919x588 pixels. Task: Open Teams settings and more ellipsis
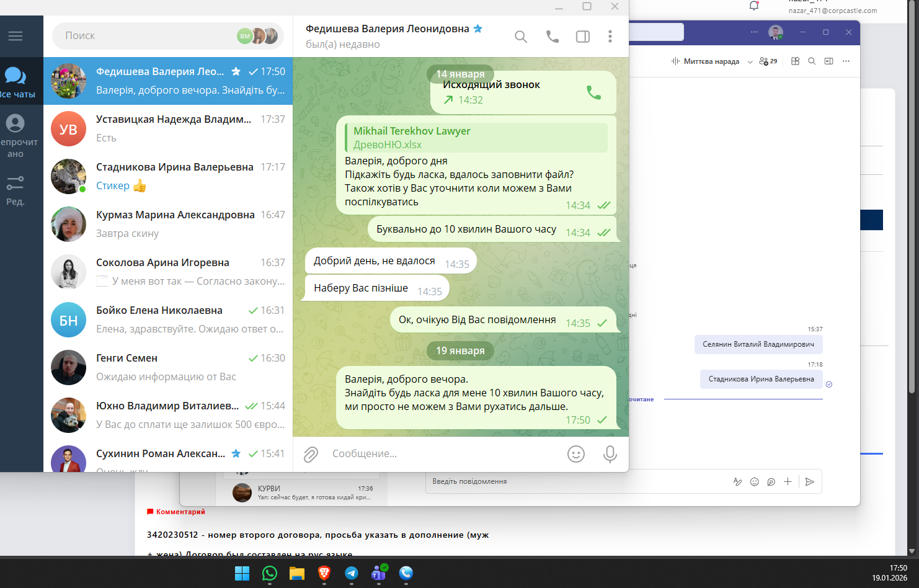pyautogui.click(x=754, y=32)
